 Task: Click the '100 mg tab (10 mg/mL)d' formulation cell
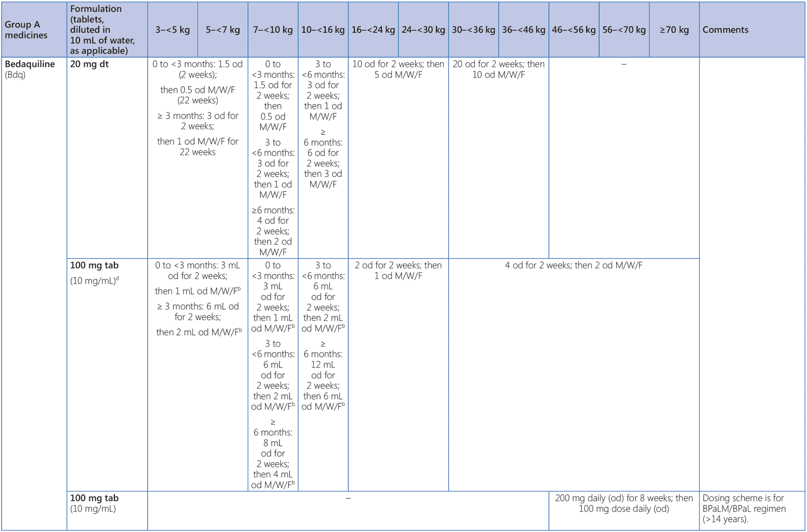(x=107, y=375)
